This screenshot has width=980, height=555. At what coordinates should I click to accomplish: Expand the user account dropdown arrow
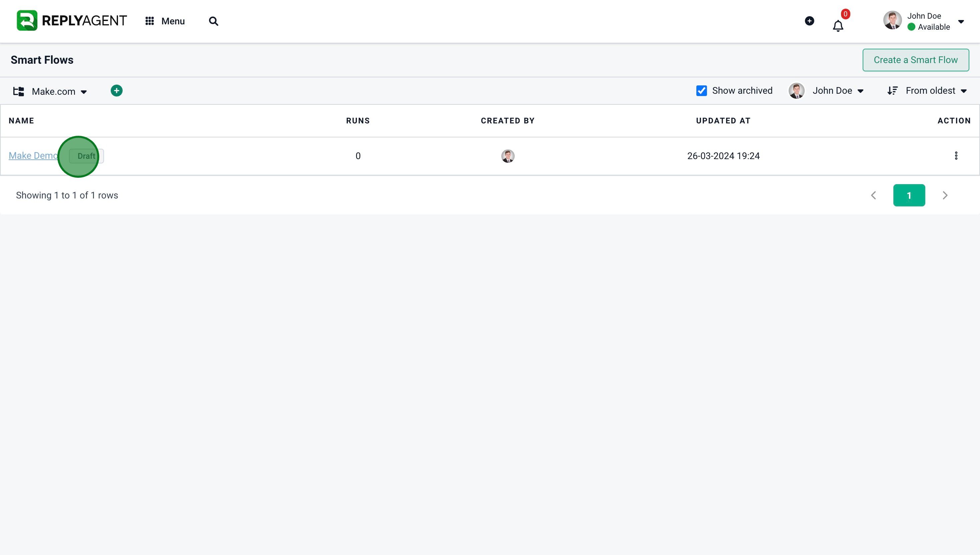(x=961, y=22)
